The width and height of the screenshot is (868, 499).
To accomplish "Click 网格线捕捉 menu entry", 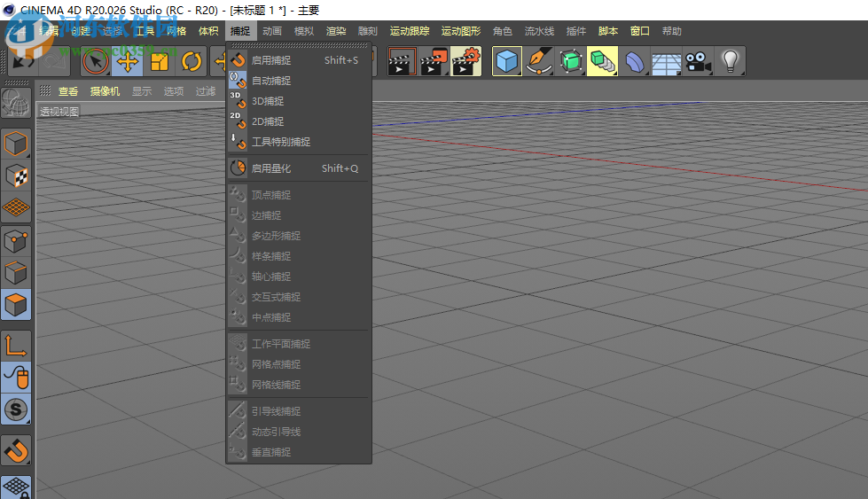I will pos(299,385).
